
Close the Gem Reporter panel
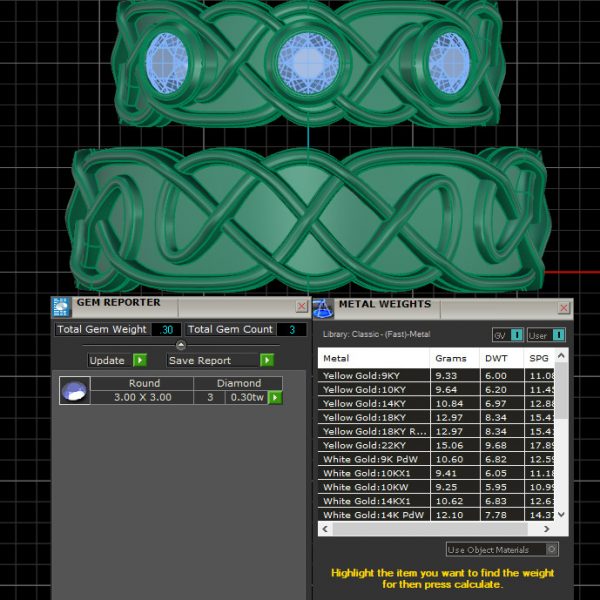302,307
